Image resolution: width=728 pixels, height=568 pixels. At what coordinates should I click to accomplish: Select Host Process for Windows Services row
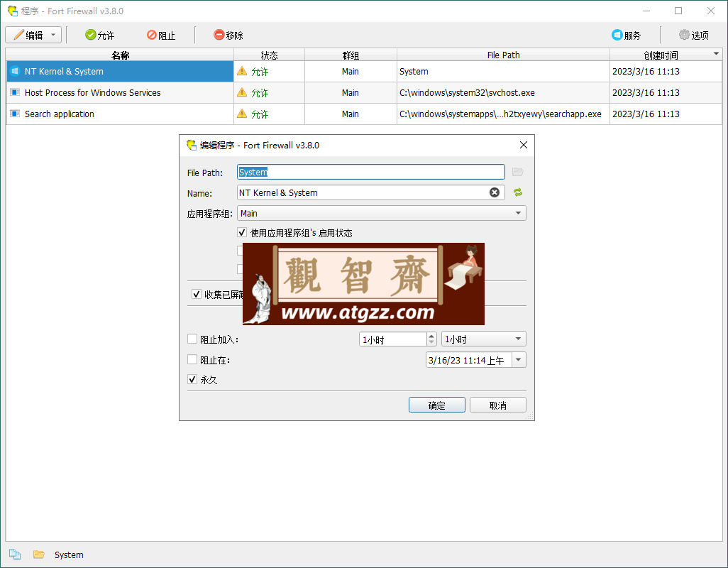[x=364, y=93]
